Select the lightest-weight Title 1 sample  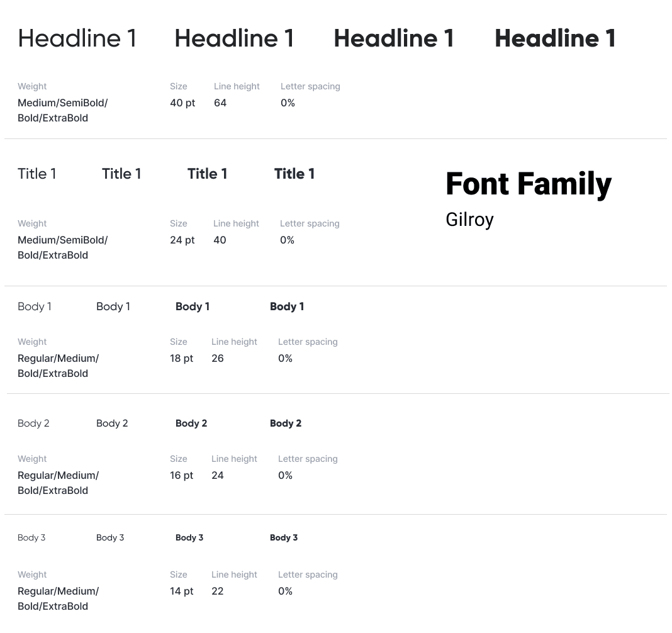37,174
